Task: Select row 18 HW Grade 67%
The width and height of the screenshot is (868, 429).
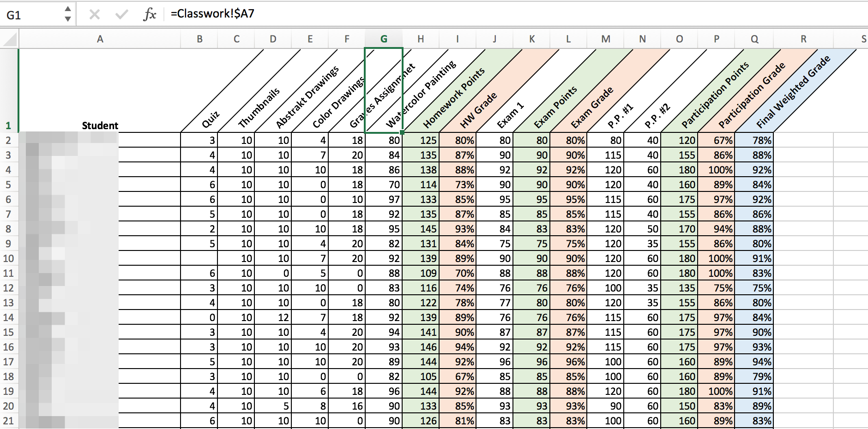Action: pos(458,376)
